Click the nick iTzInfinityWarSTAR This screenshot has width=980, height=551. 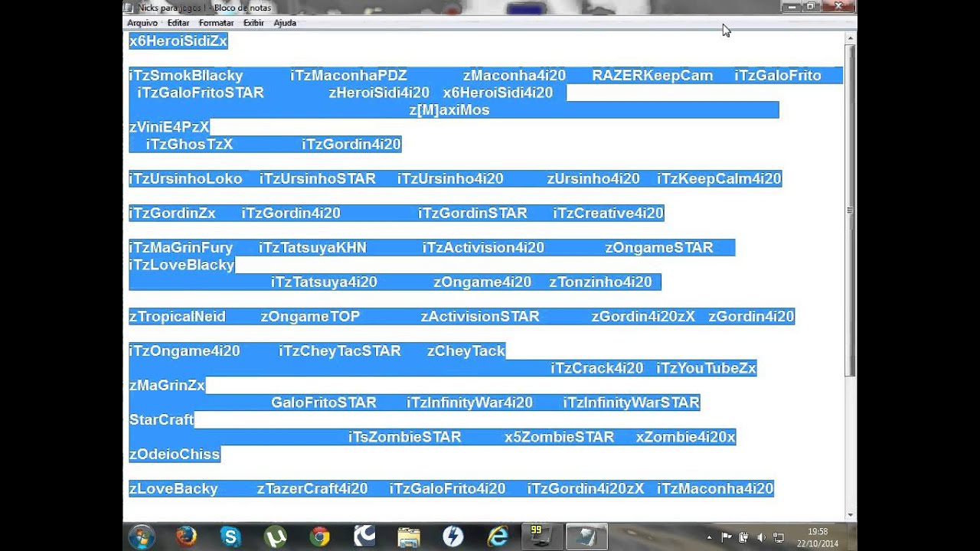[x=632, y=403]
